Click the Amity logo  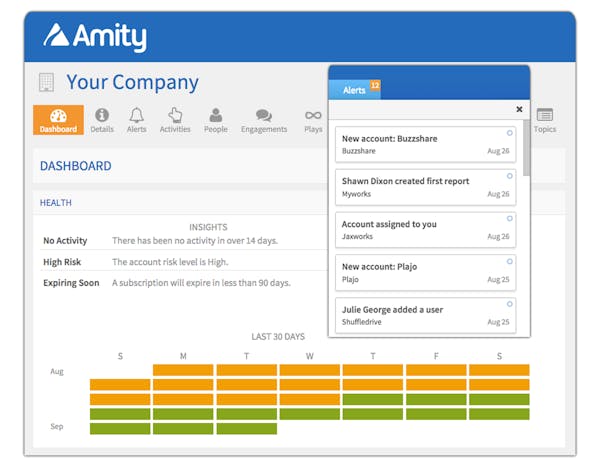click(95, 37)
